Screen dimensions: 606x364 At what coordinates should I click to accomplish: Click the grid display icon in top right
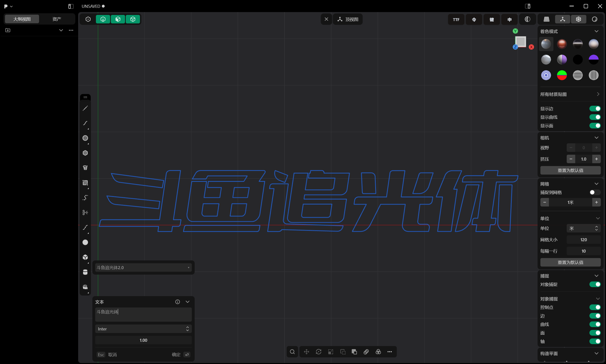(x=546, y=19)
